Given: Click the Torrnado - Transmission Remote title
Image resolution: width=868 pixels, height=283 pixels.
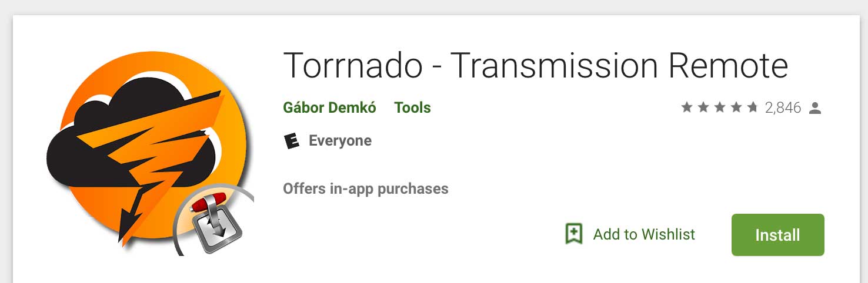Looking at the screenshot, I should 536,66.
